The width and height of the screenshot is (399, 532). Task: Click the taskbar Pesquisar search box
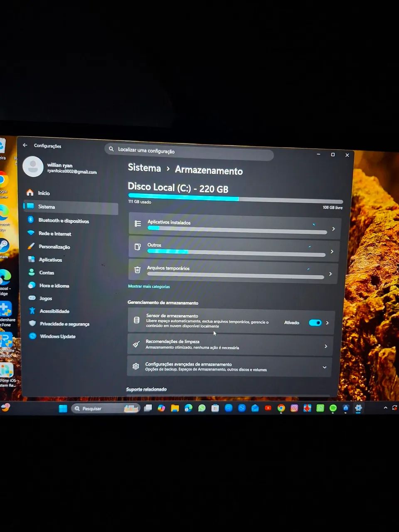pos(106,409)
